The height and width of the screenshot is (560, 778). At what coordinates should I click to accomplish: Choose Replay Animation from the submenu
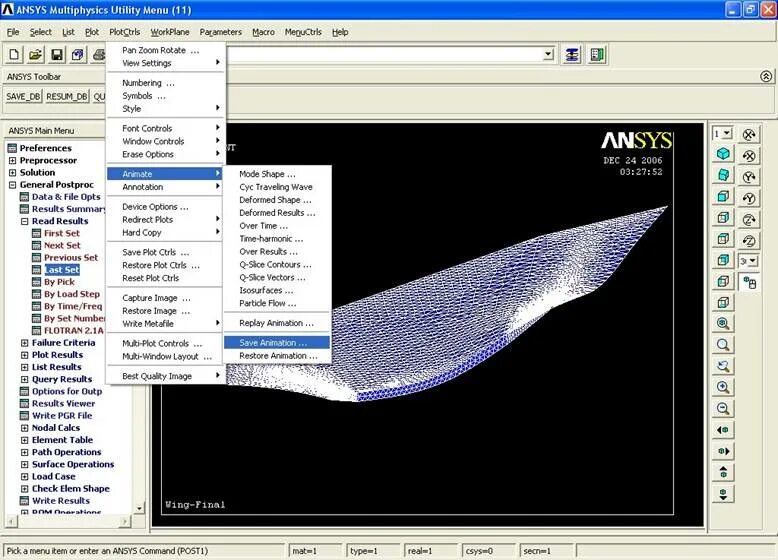click(277, 323)
